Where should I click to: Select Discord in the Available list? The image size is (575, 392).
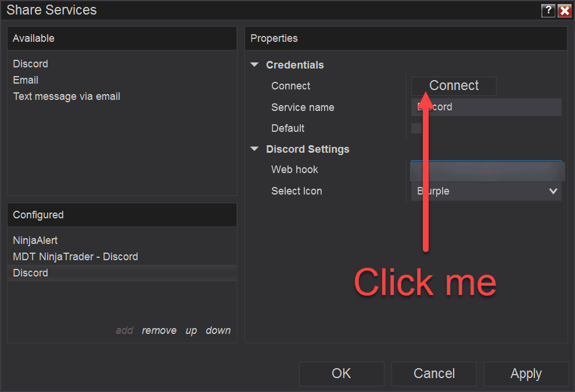pyautogui.click(x=30, y=64)
